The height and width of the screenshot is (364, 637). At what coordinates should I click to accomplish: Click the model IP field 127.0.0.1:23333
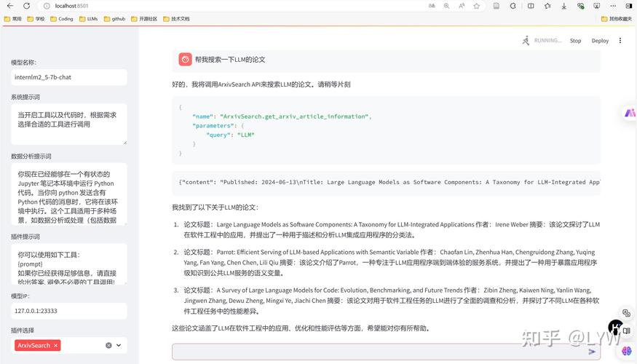(69, 311)
